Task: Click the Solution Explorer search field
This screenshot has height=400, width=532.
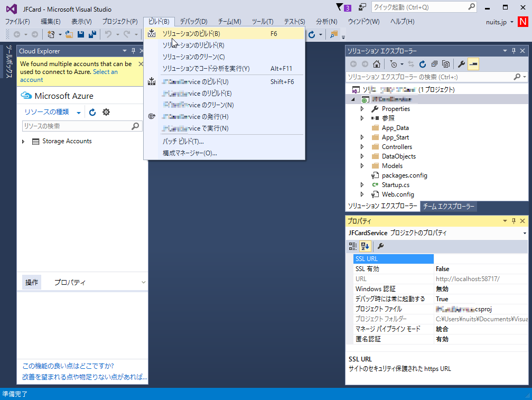Action: click(430, 77)
